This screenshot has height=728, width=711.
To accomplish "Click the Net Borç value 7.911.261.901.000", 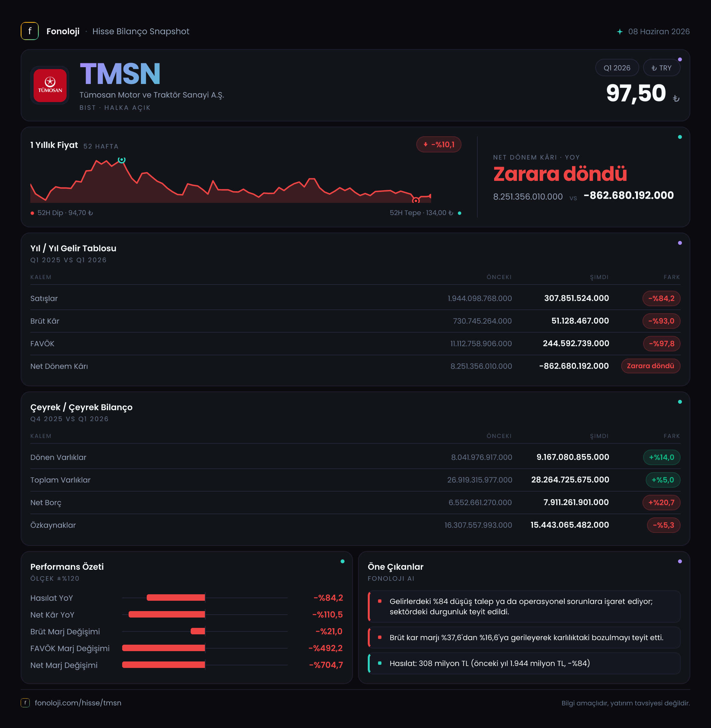I will (576, 503).
